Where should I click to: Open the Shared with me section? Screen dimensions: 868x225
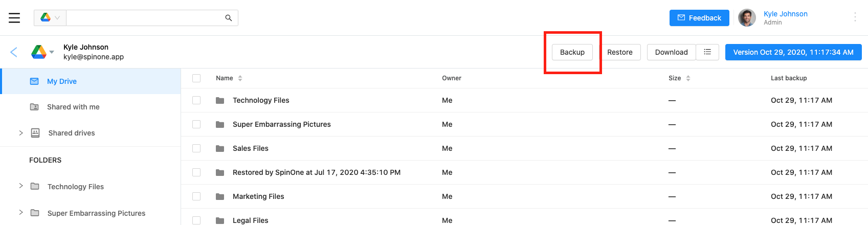(73, 107)
